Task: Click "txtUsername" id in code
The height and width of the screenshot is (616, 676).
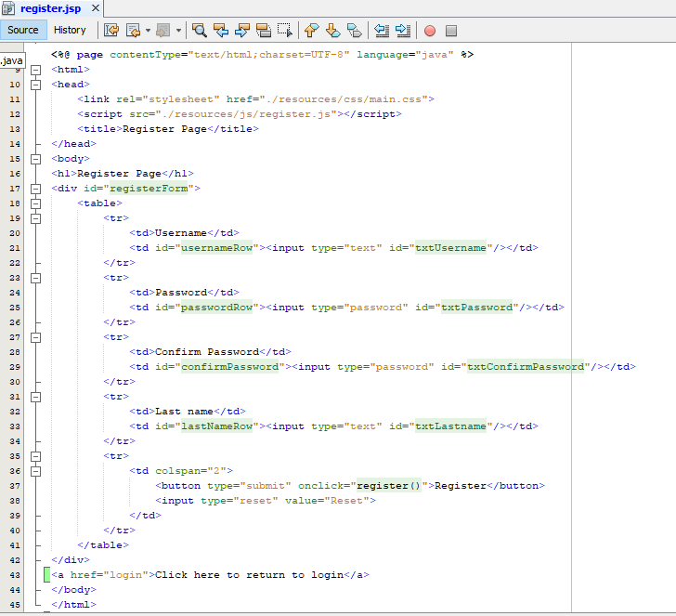Action: 450,248
